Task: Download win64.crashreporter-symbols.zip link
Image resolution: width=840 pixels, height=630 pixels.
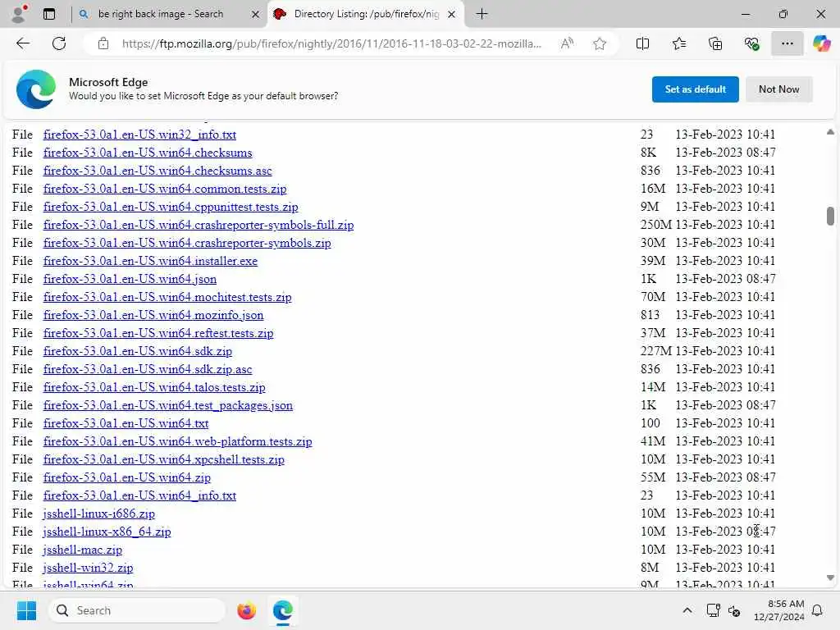Action: pos(187,243)
